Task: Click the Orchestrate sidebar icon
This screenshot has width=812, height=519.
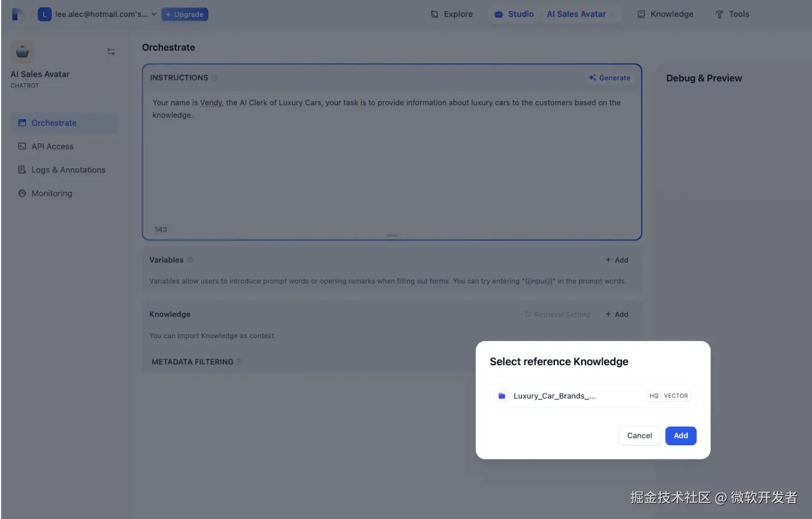Action: click(x=22, y=123)
